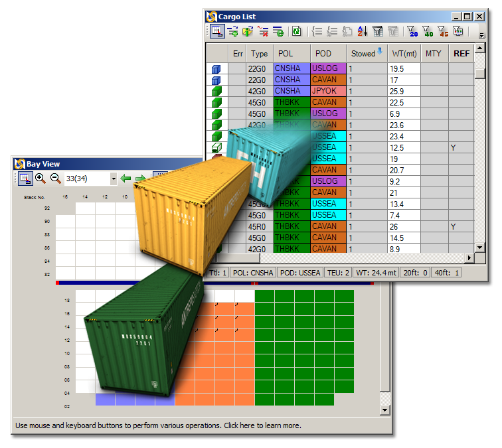Click the Y REF cell in the 12.5 row
Image resolution: width=502 pixels, height=448 pixels.
click(461, 147)
